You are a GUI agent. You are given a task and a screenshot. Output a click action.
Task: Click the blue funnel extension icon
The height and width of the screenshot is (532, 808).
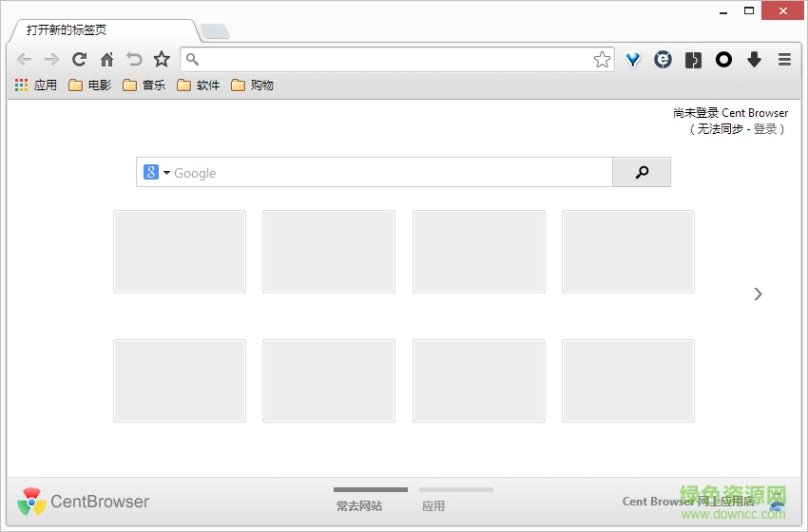point(633,60)
